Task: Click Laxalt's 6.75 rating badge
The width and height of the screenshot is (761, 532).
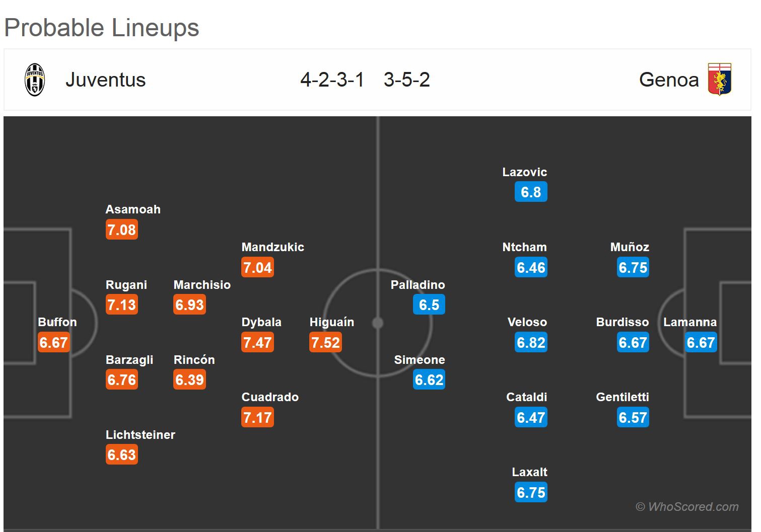Action: (531, 493)
